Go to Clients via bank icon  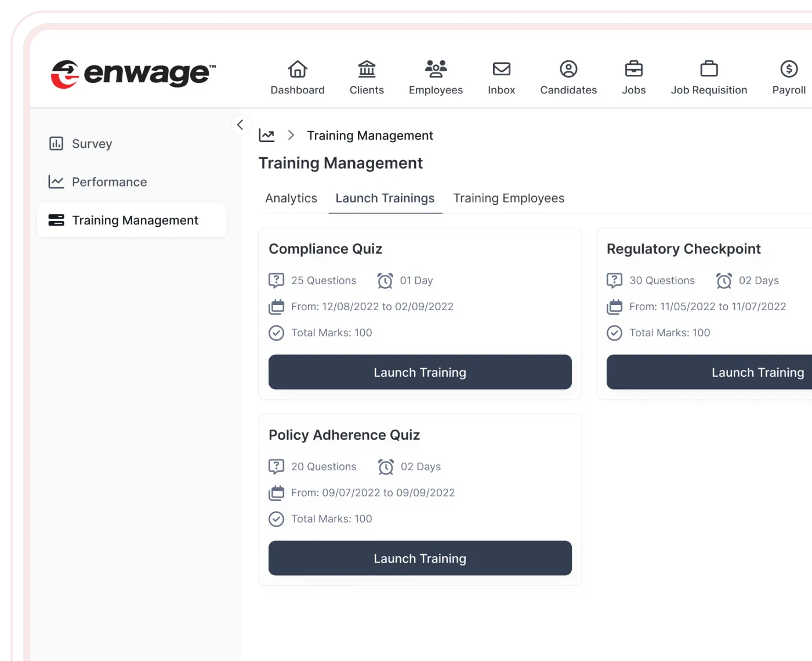367,69
